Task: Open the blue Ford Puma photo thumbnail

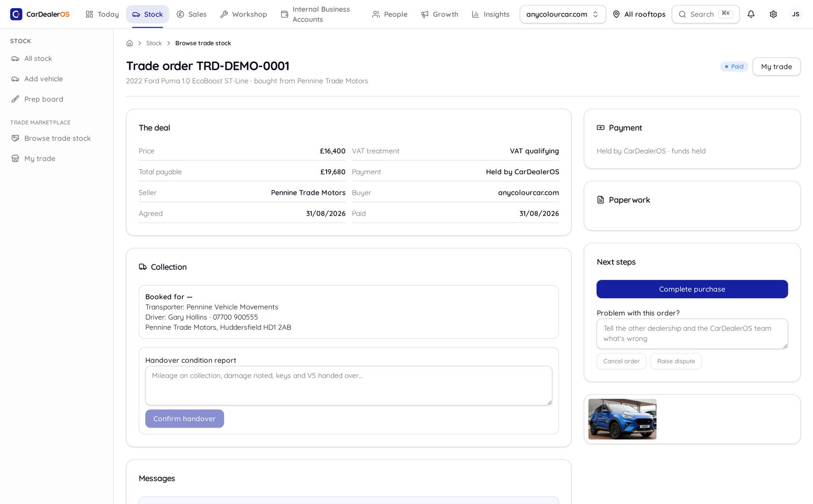Action: tap(622, 419)
